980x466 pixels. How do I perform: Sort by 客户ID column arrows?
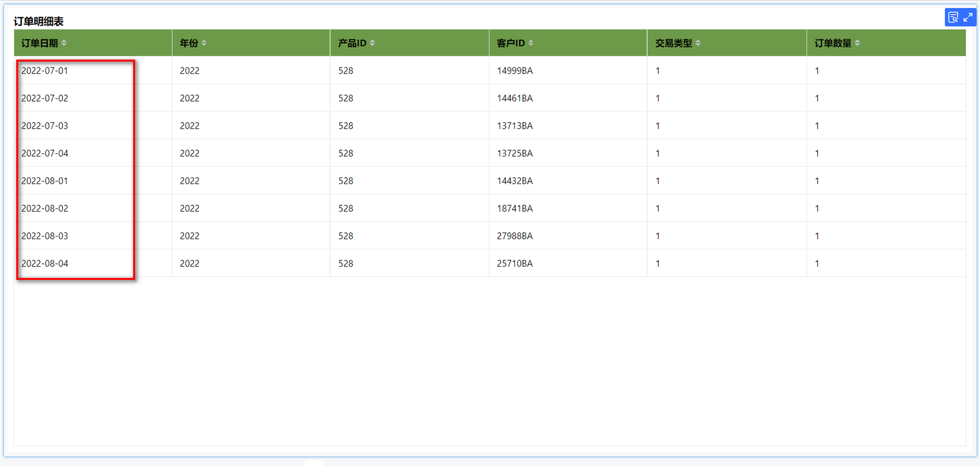pos(531,43)
